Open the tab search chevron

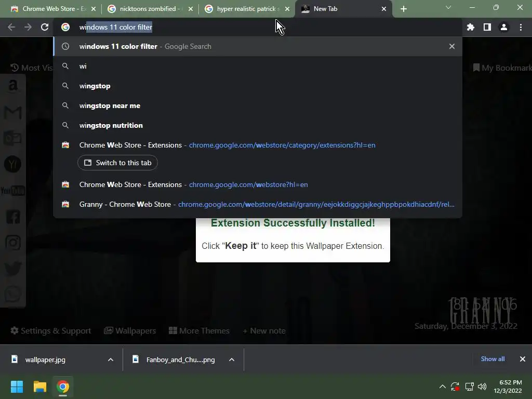[x=448, y=7]
